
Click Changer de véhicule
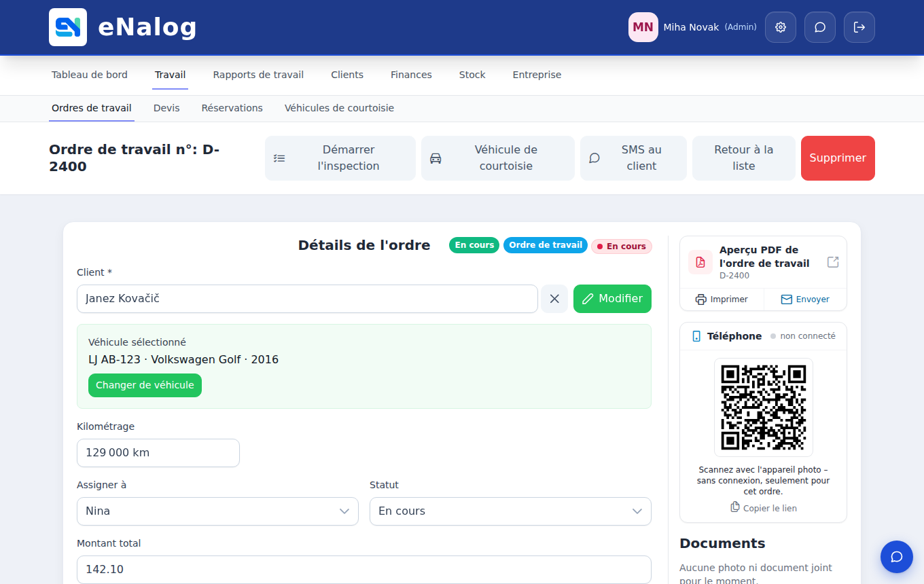(x=145, y=385)
